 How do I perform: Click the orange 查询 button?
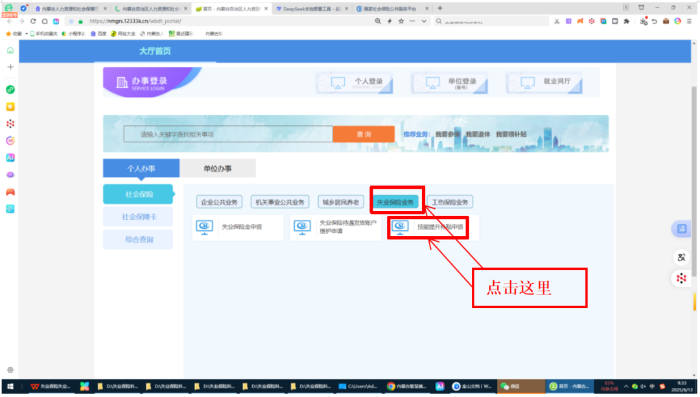coord(363,134)
